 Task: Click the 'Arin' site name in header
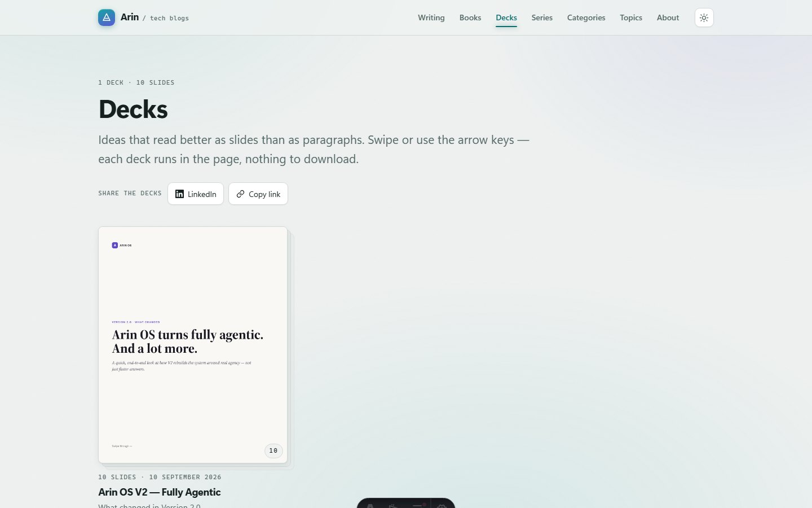pos(130,17)
